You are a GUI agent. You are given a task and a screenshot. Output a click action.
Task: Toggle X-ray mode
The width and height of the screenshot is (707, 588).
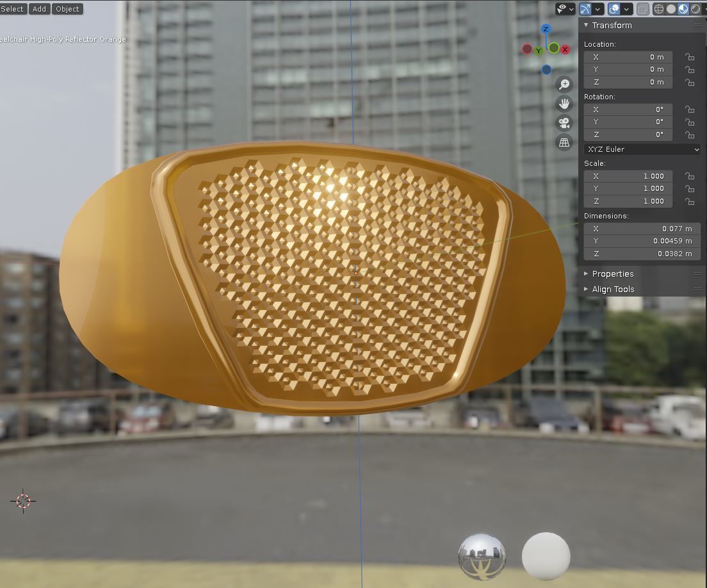coord(643,9)
